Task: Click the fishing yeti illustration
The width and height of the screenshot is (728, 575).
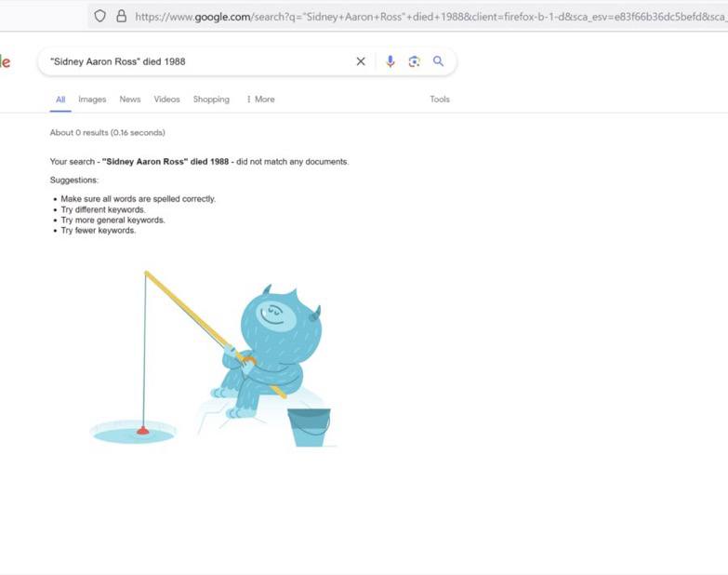Action: (213, 359)
